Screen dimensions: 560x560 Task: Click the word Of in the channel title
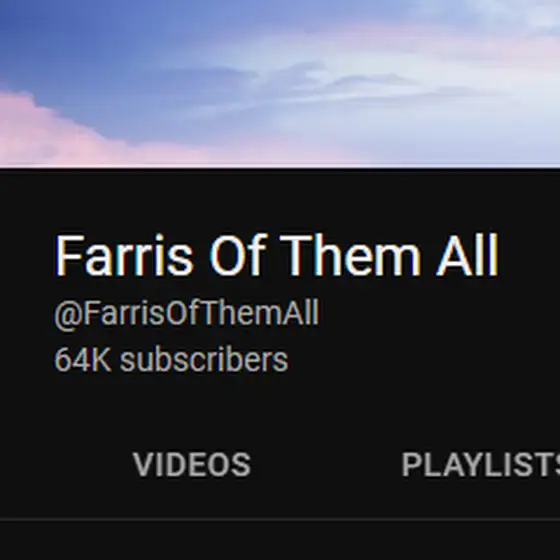(238, 255)
